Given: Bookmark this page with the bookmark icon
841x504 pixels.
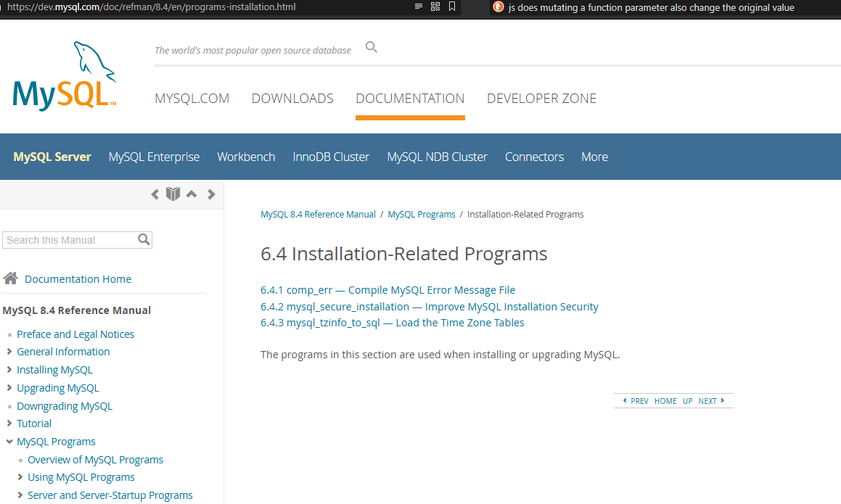Looking at the screenshot, I should (x=452, y=7).
